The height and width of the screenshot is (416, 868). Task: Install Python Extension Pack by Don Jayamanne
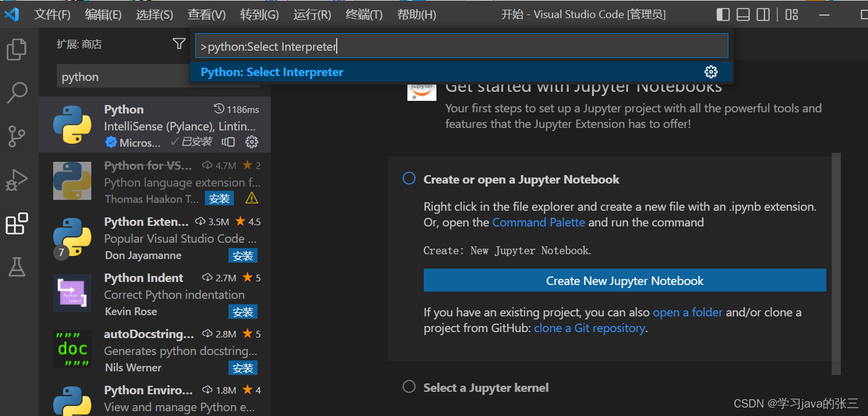243,255
